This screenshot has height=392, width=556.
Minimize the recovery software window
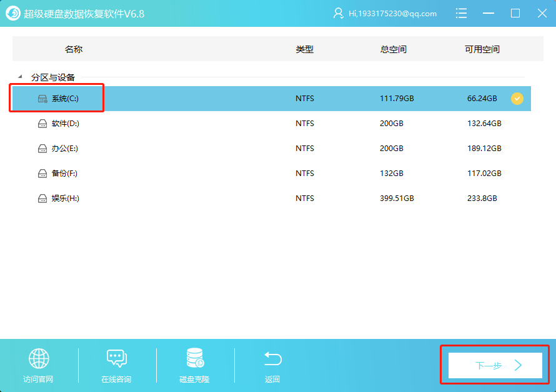(489, 14)
